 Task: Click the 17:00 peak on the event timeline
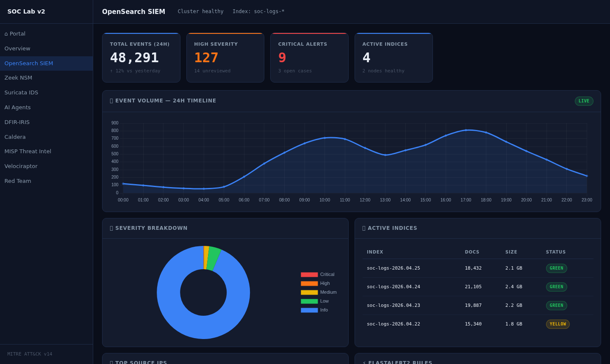466,130
